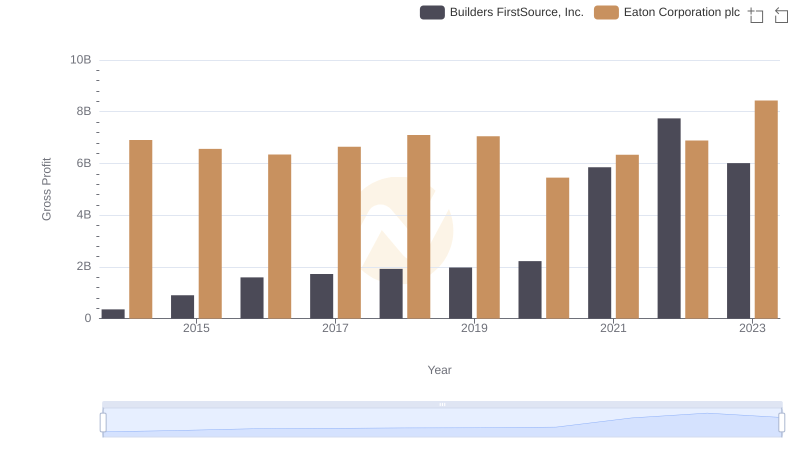Click the 2022 Builders FirstSource dark bar

669,218
